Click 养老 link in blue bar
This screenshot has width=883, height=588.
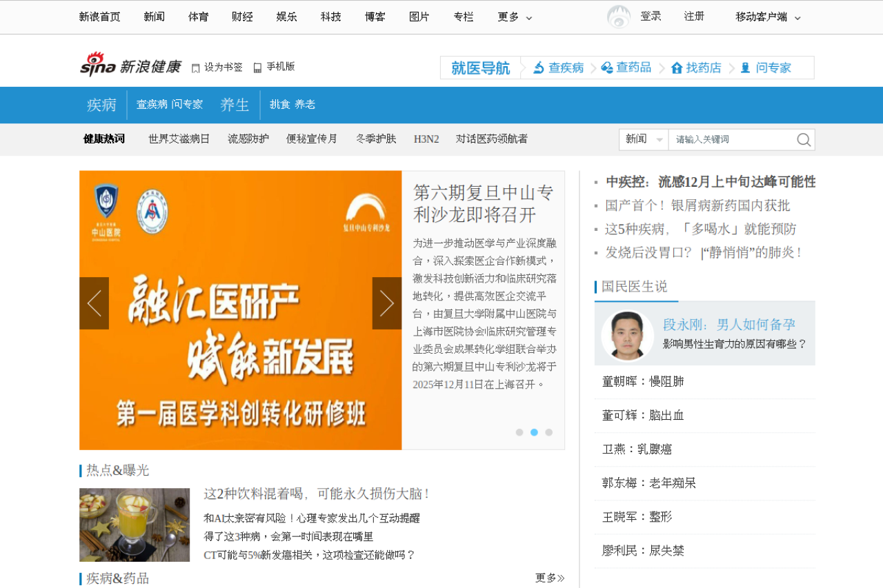(x=305, y=105)
